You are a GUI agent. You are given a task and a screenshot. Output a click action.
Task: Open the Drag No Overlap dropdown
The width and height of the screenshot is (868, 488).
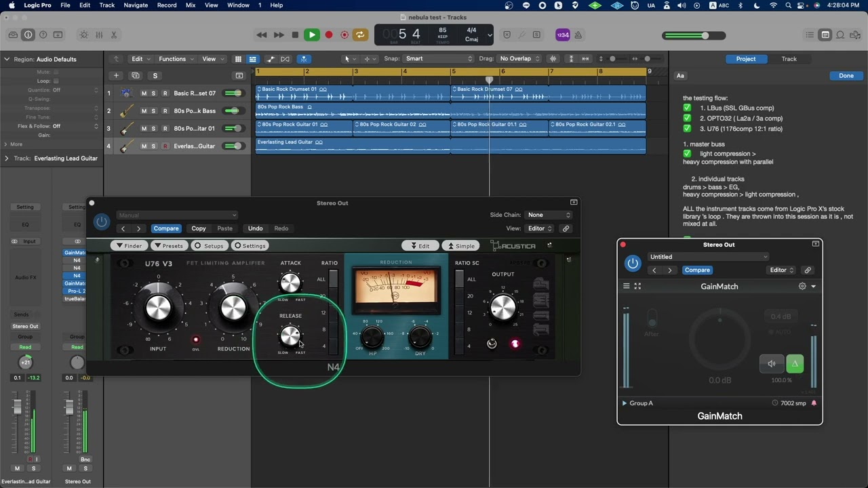[x=519, y=59]
